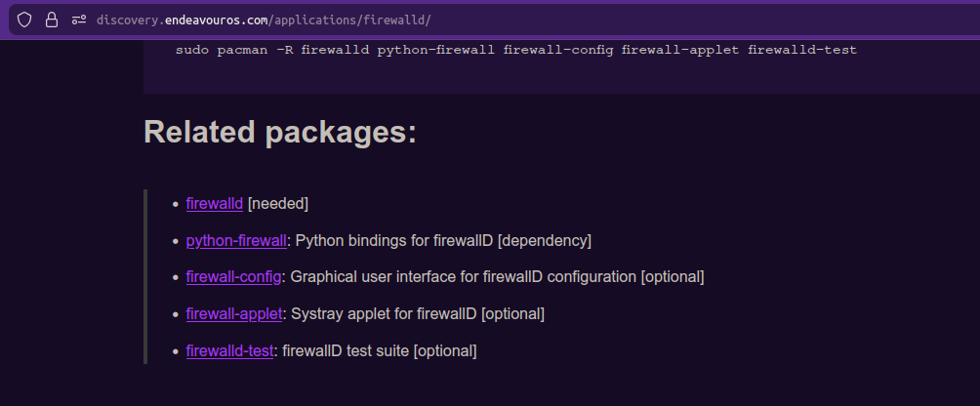Go to the firewalld-test link

pos(230,351)
